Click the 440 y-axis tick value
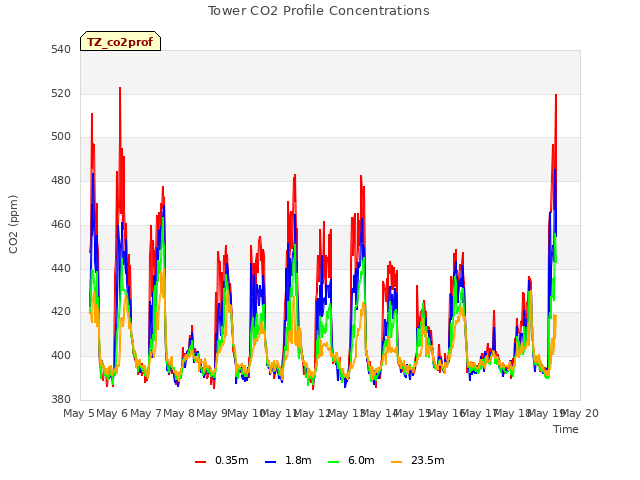The image size is (640, 480). click(x=61, y=269)
